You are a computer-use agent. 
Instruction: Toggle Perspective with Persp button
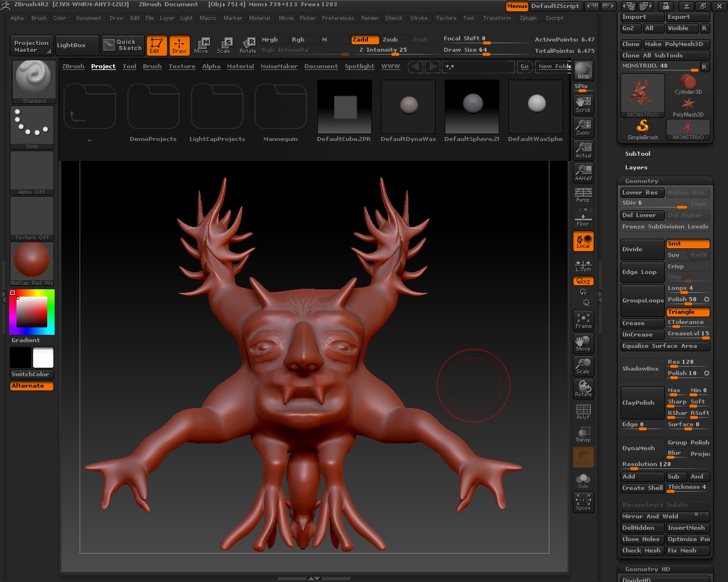[x=583, y=195]
